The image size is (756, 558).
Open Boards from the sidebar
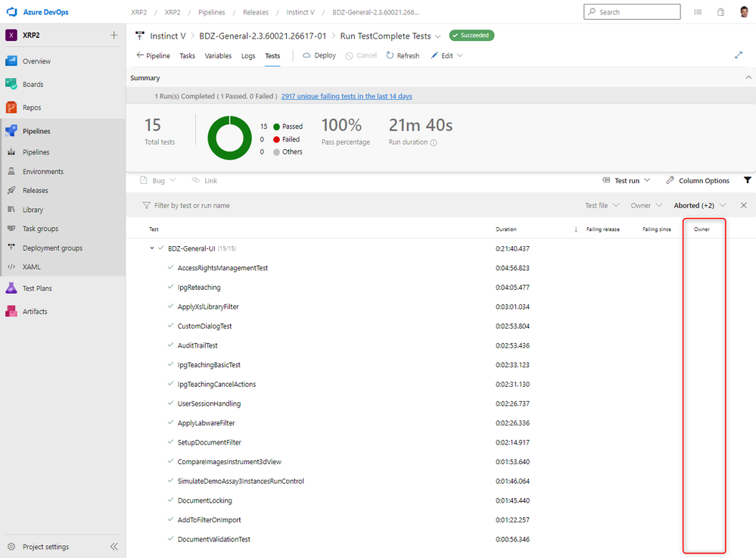click(33, 84)
